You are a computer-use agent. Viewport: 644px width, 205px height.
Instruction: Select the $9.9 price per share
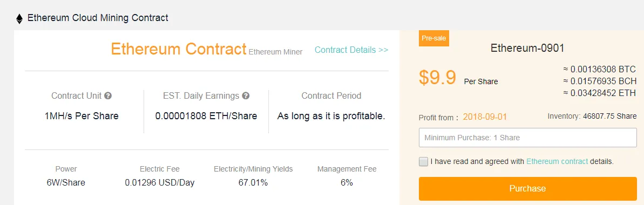click(x=437, y=77)
